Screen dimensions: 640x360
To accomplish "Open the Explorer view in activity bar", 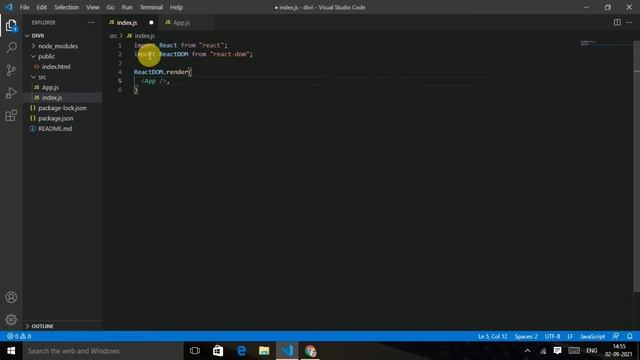I will (11, 25).
